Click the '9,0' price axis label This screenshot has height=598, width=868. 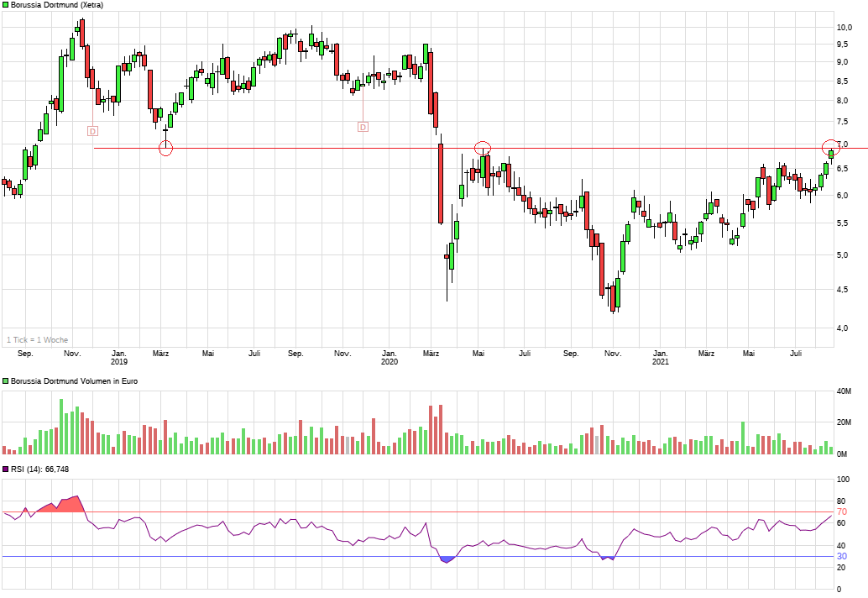point(842,62)
